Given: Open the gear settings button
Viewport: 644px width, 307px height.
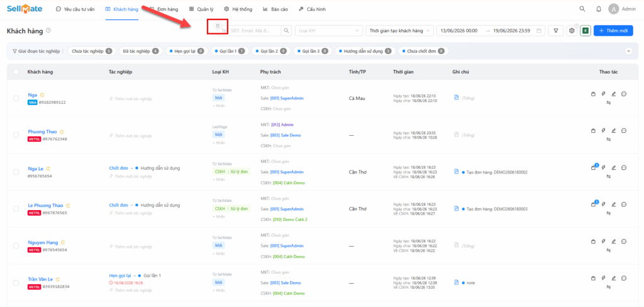Looking at the screenshot, I should pyautogui.click(x=571, y=30).
